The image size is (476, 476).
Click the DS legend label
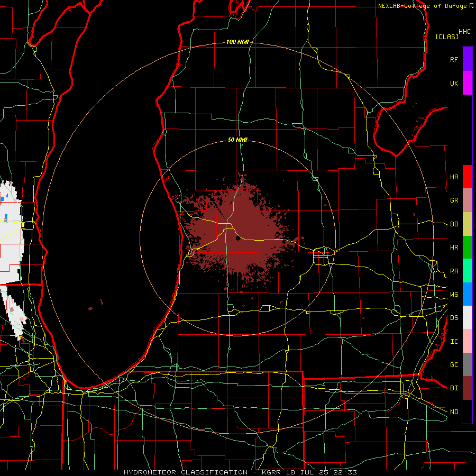click(454, 317)
